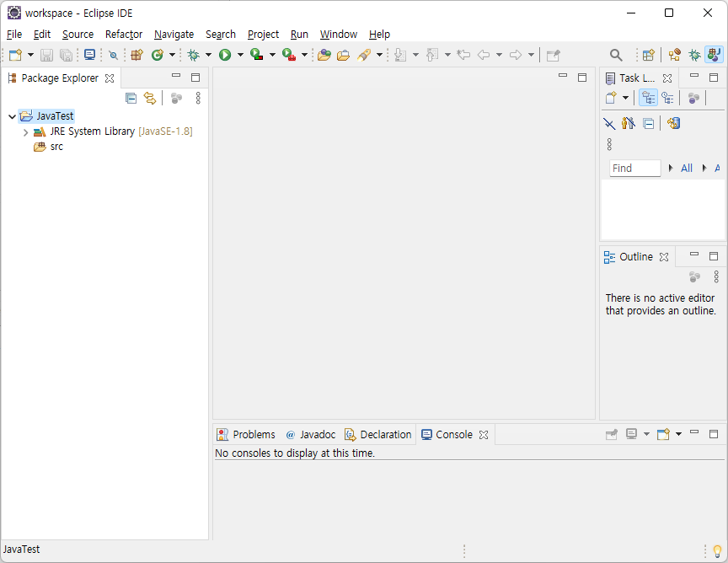This screenshot has height=563, width=728.
Task: Click Display Selected Console icon
Action: 631,434
